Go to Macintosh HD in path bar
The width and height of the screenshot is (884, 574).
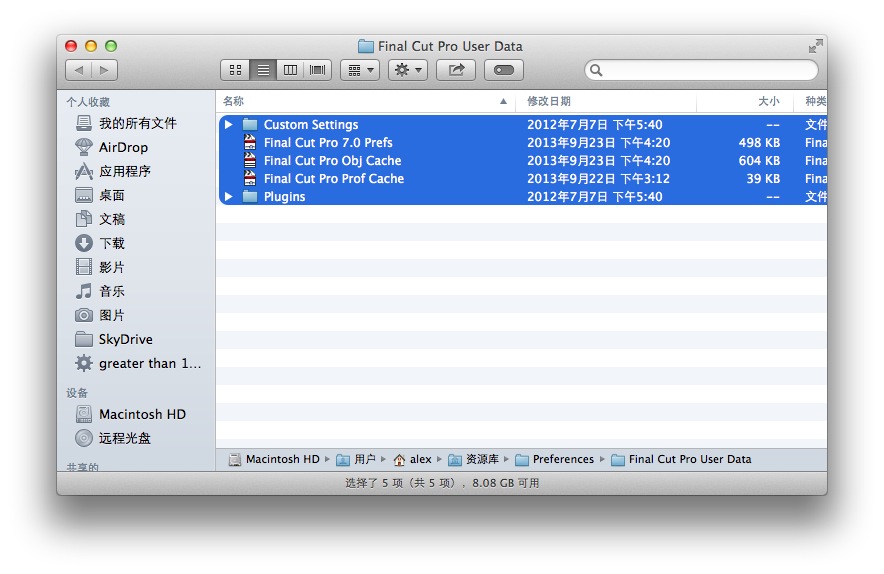pos(274,460)
